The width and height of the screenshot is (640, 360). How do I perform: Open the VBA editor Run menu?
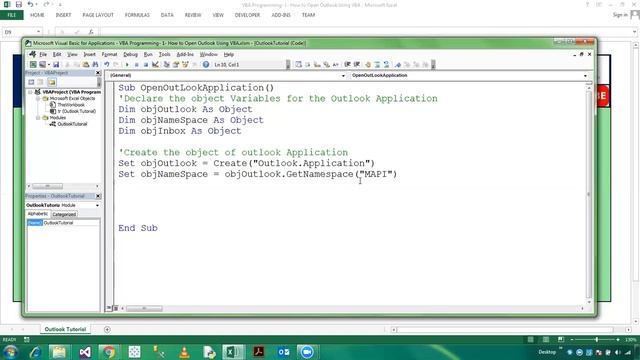pos(148,54)
